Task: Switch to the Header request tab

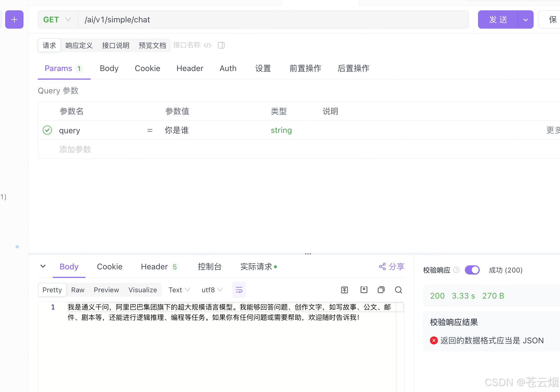Action: tap(190, 68)
